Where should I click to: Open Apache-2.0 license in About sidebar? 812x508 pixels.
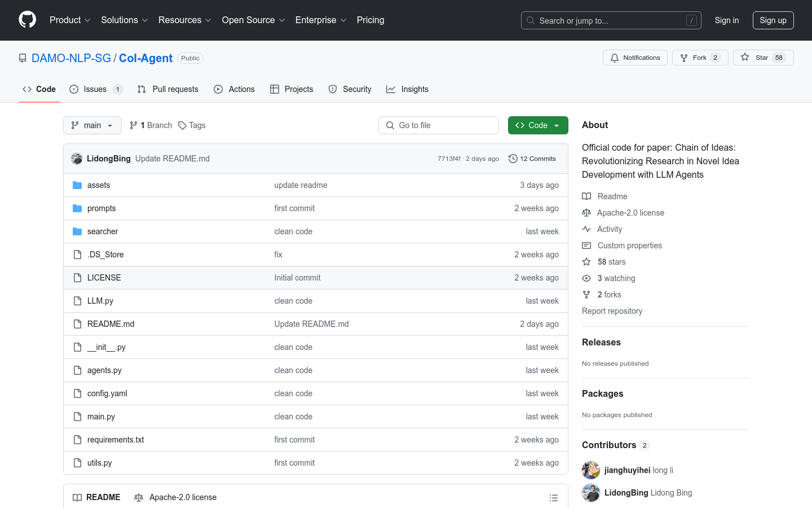[623, 213]
